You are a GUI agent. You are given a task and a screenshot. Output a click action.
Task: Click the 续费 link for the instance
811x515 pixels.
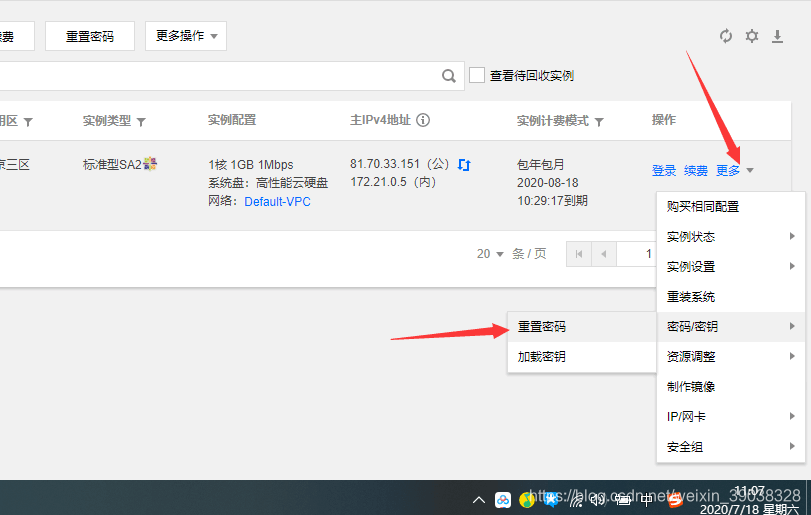pos(696,171)
